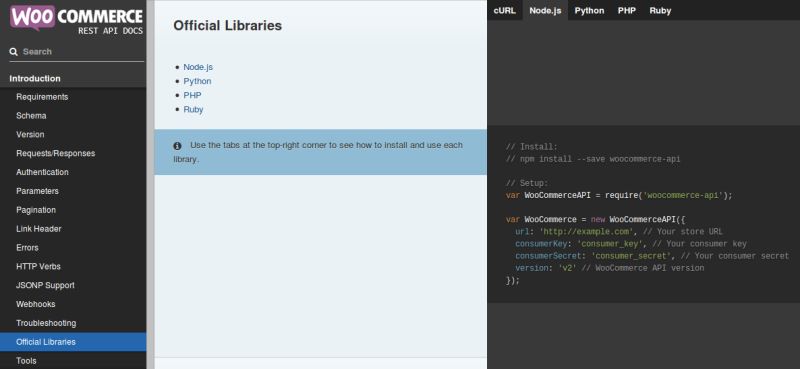Click the npm install --save woocommerce-api comment
Image resolution: width=800 pixels, height=369 pixels.
(593, 159)
